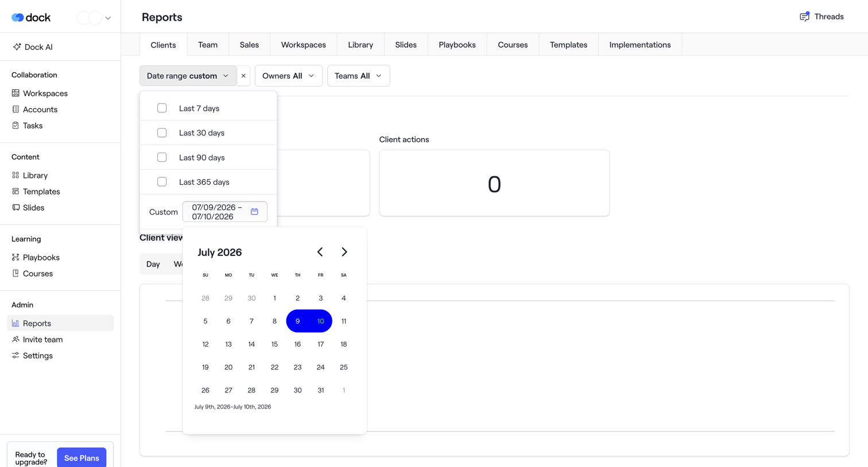Click the Settings sliders icon
Image resolution: width=868 pixels, height=467 pixels.
[x=15, y=355]
